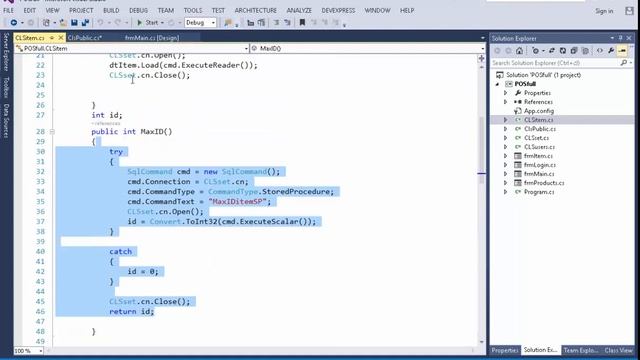
Task: Click the Find in Files toolbar icon
Action: (x=228, y=23)
